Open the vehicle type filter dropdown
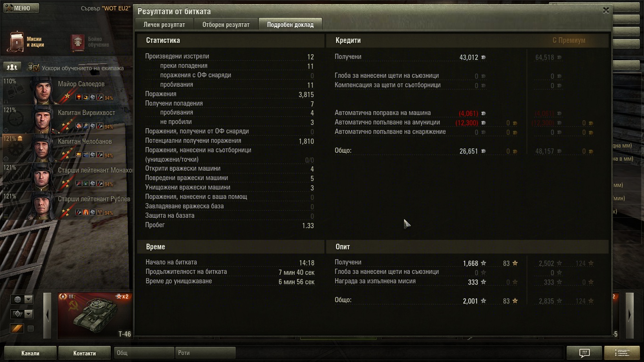Image resolution: width=644 pixels, height=362 pixels. coord(22,314)
